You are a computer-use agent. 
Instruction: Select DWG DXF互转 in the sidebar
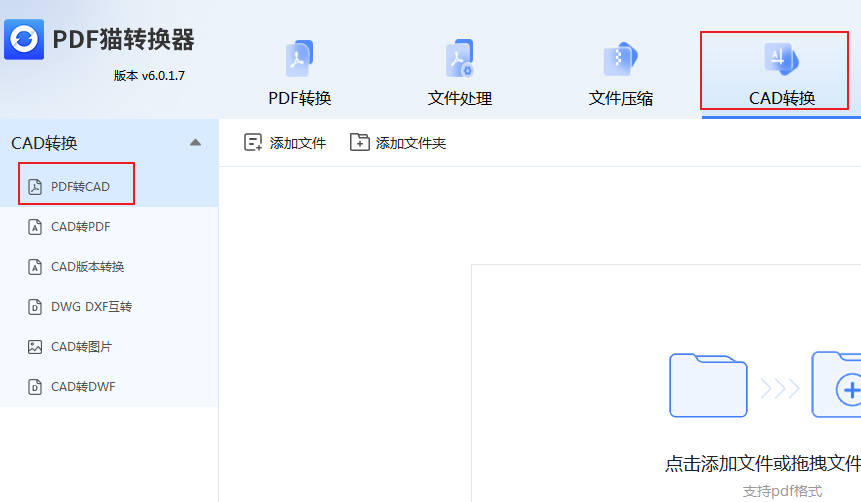(x=91, y=306)
